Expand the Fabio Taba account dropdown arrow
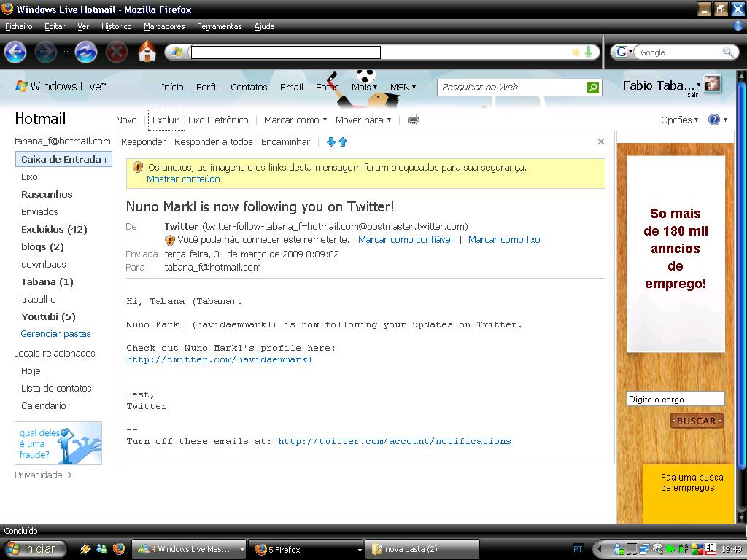This screenshot has height=560, width=747. (x=698, y=85)
